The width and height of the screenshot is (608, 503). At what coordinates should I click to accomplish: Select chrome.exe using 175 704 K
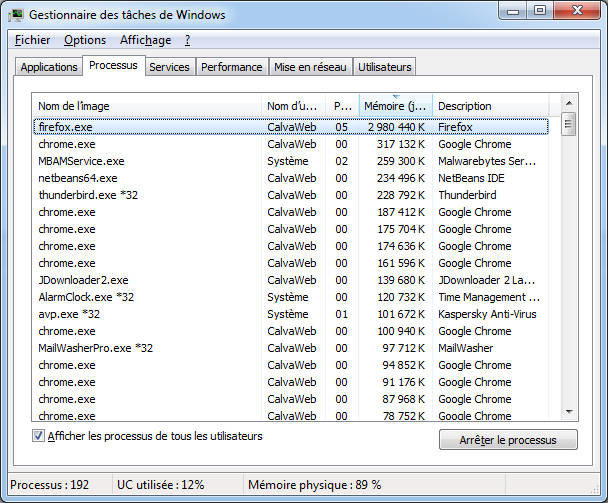pos(291,229)
